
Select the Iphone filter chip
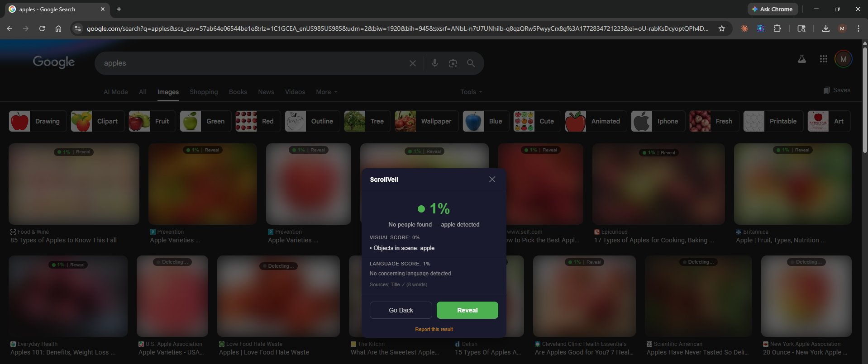658,121
